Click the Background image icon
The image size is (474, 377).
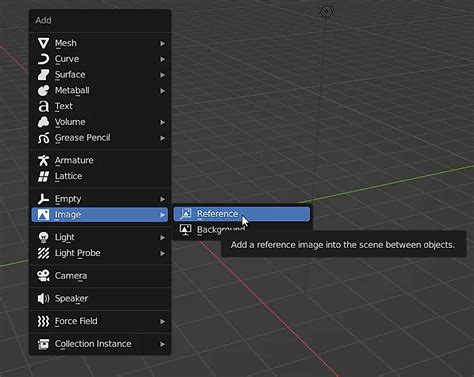click(186, 230)
